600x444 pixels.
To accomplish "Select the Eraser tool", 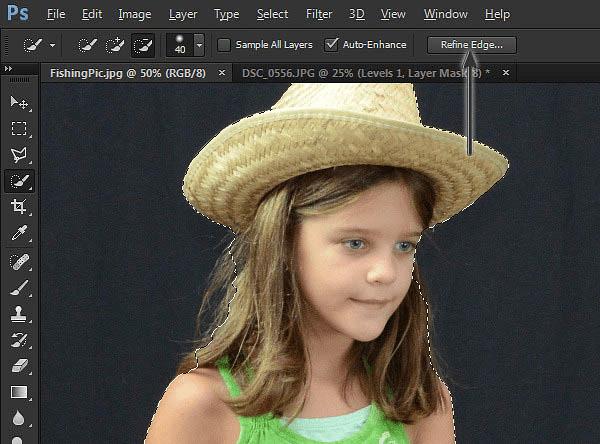I will (x=19, y=366).
